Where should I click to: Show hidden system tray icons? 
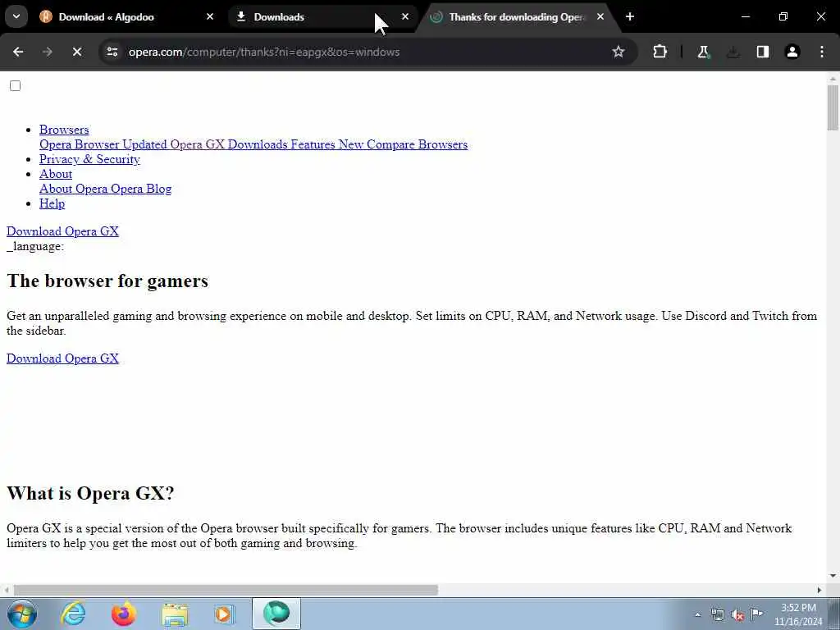coord(697,615)
